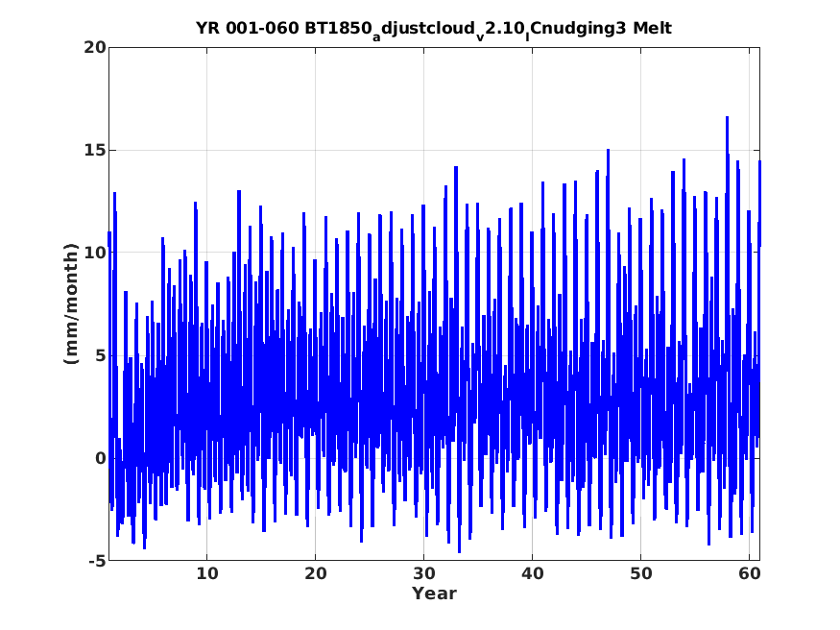840x630 pixels.
Task: Click the y-axis tick label '0'
Action: point(101,458)
